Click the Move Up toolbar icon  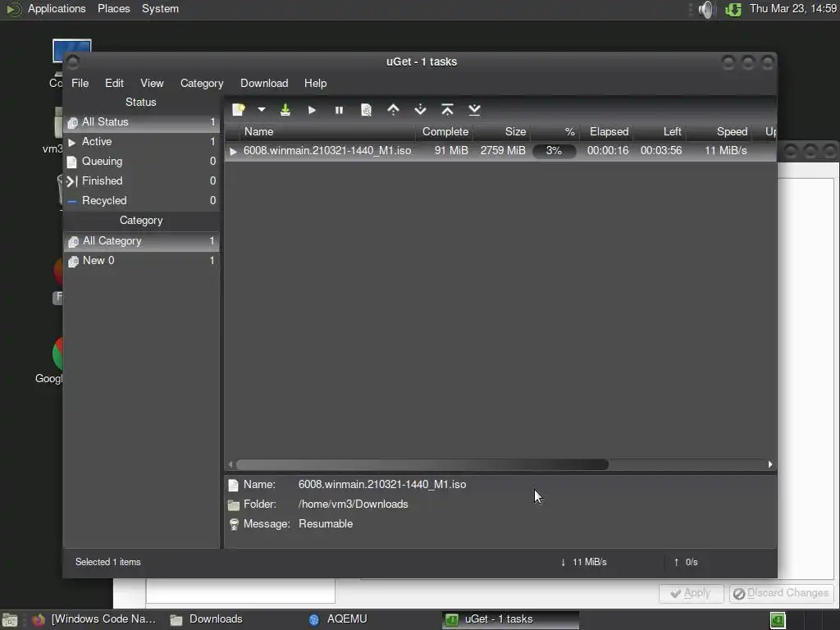tap(393, 110)
